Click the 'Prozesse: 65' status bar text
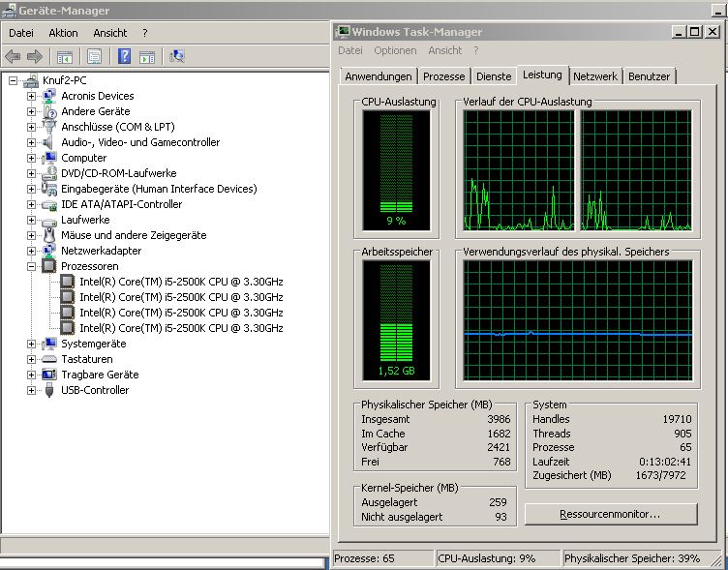The image size is (728, 570). [x=364, y=558]
